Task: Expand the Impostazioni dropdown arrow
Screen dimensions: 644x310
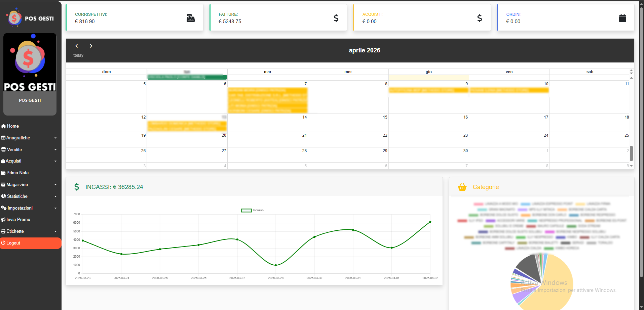Action: (x=55, y=208)
